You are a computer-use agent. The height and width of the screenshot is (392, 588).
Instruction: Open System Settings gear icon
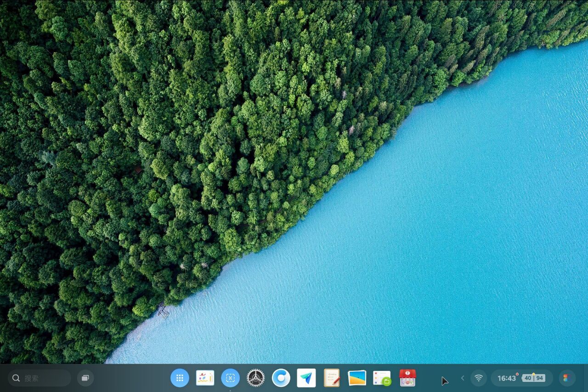click(x=255, y=378)
